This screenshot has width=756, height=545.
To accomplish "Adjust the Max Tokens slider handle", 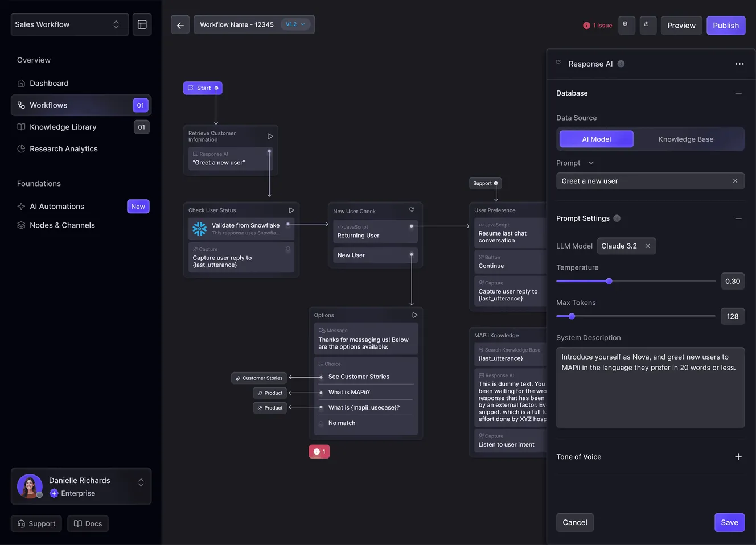I will click(x=572, y=316).
